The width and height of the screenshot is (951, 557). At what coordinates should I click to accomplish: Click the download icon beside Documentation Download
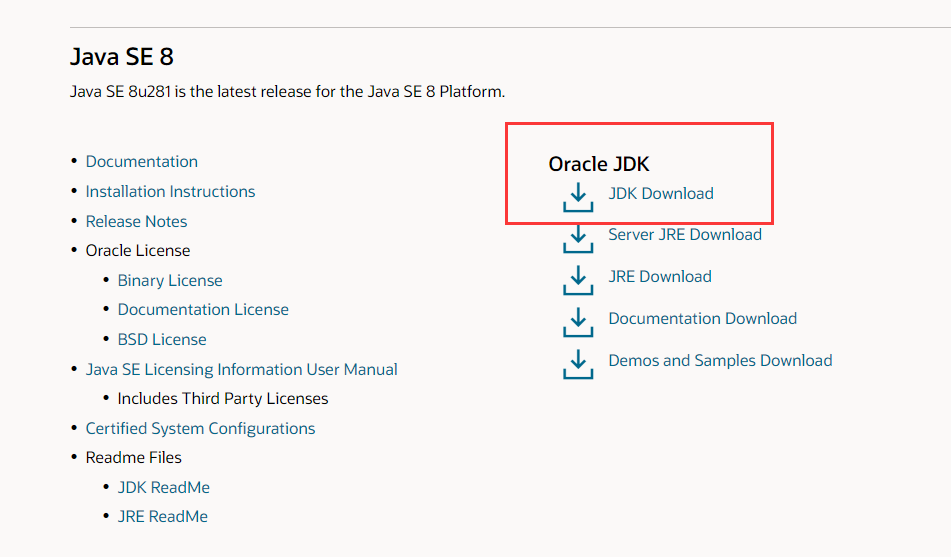click(x=578, y=322)
